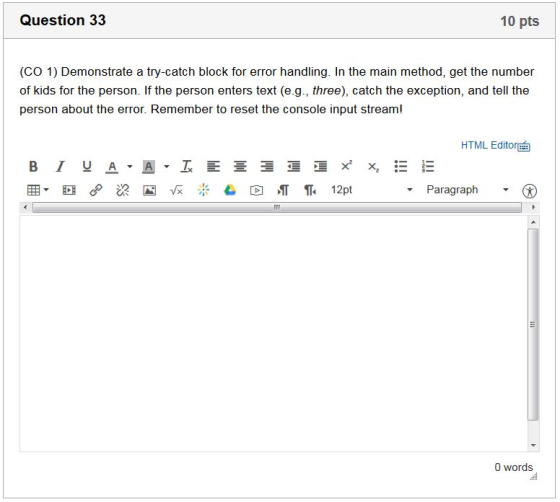Image resolution: width=560 pixels, height=502 pixels.
Task: Remove the link with the unlink icon
Action: [122, 190]
